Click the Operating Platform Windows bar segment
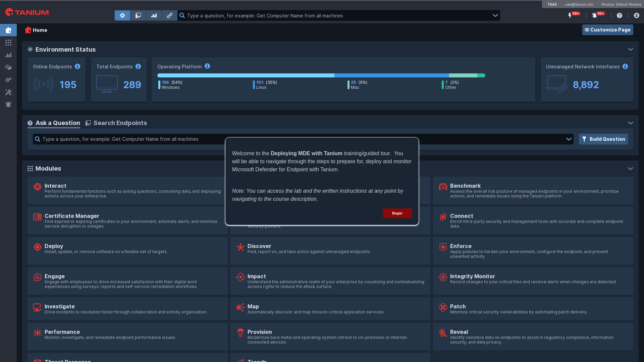Viewport: 644px width, 362px height. coord(246,75)
